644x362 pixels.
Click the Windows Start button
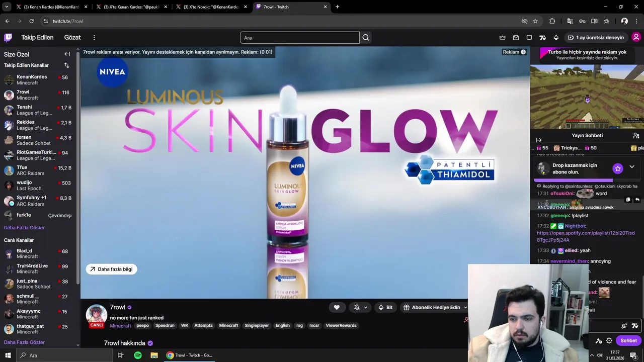[x=8, y=355]
